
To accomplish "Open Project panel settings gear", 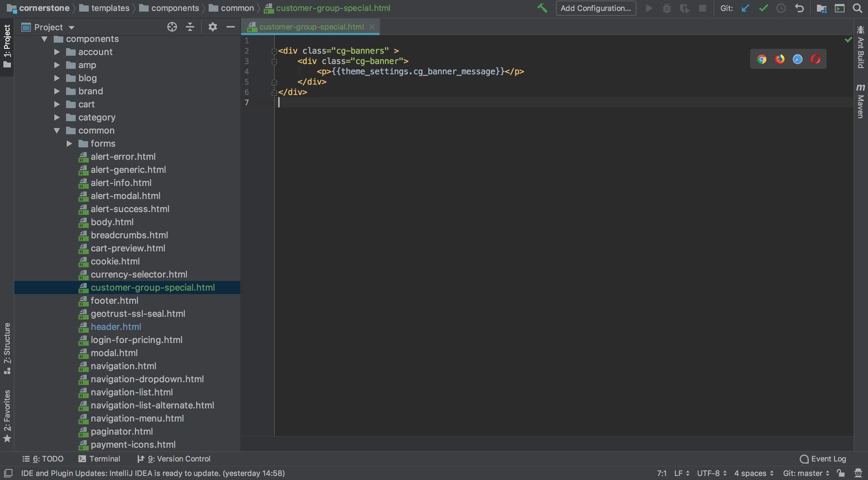I will click(x=212, y=27).
